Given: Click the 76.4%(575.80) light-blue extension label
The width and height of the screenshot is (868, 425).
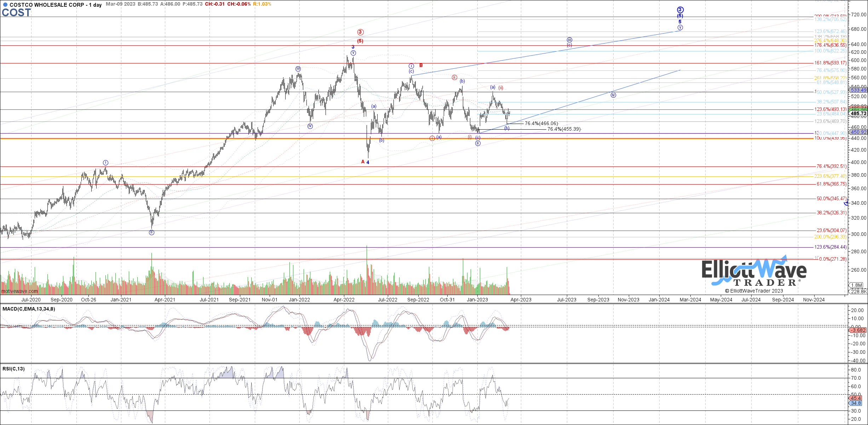Looking at the screenshot, I should [x=832, y=70].
